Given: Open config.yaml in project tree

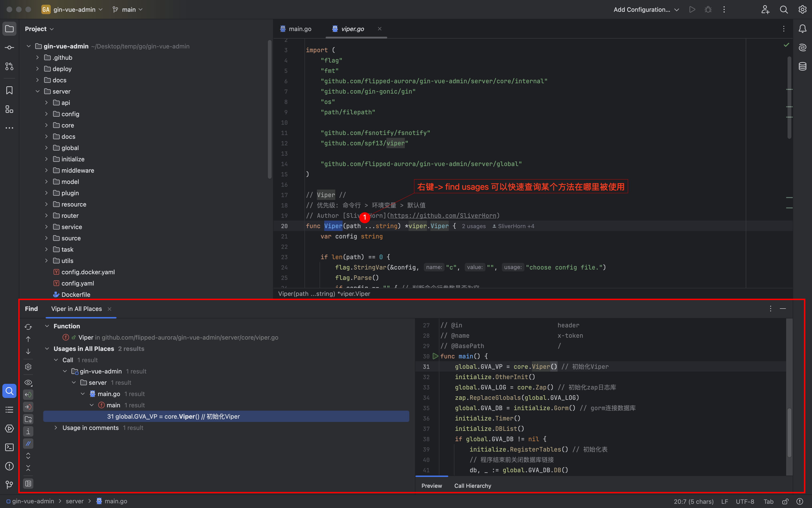Looking at the screenshot, I should (78, 283).
